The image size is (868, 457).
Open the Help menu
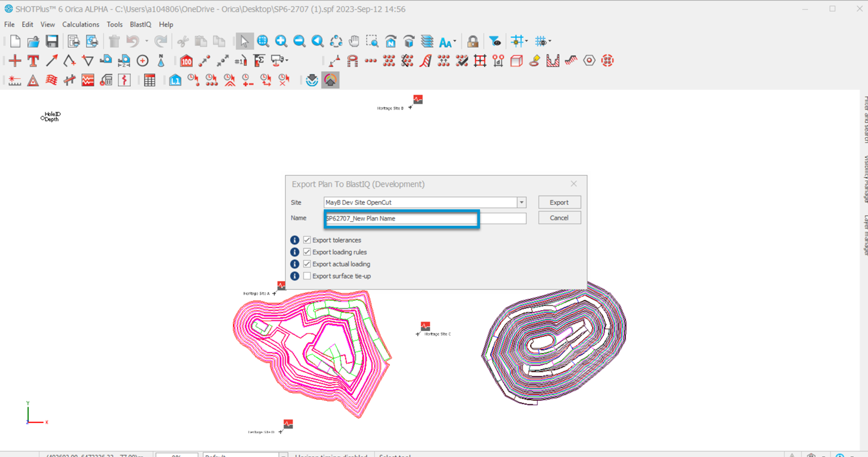166,24
